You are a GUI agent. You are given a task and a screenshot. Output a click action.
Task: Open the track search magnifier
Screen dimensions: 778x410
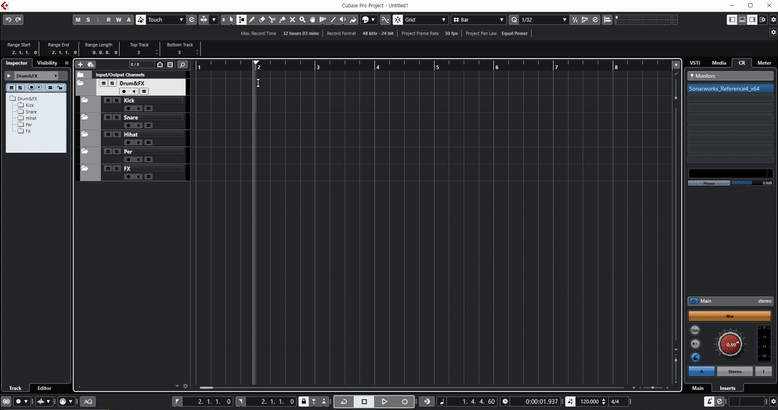coord(182,65)
